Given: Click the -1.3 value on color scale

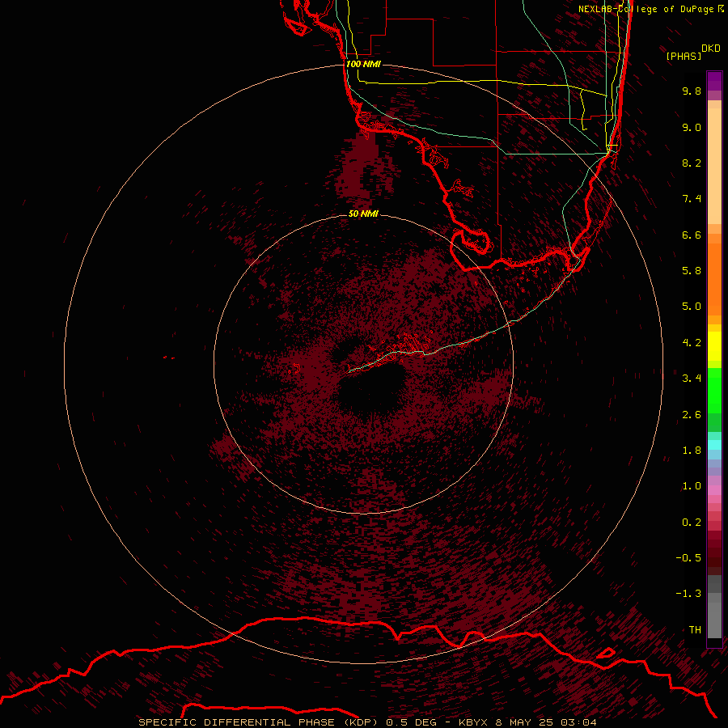Looking at the screenshot, I should [x=688, y=594].
